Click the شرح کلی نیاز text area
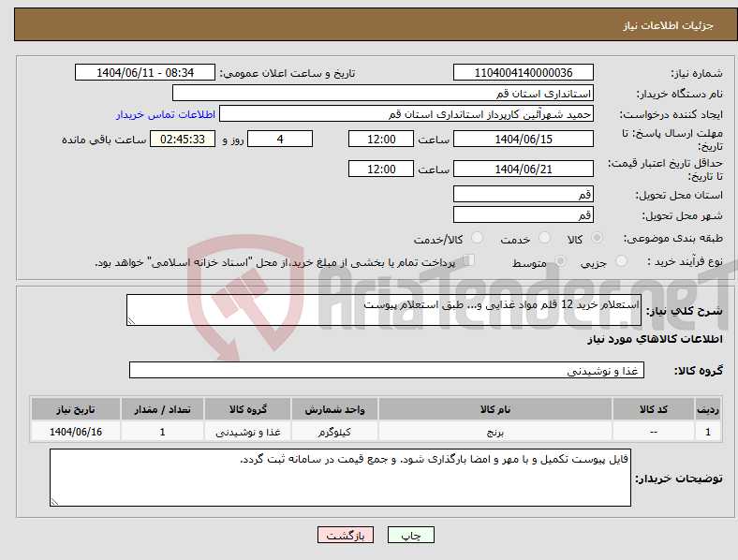738x560 pixels. click(x=384, y=310)
